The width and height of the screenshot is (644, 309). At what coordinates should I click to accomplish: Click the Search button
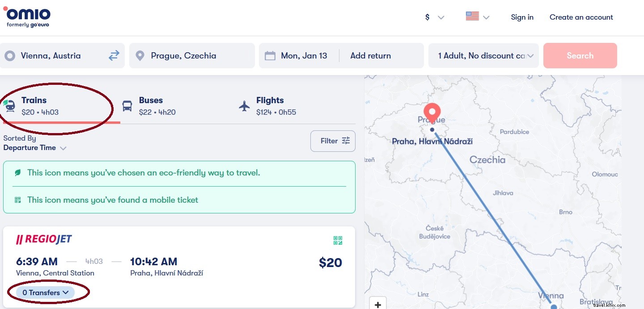(x=580, y=55)
